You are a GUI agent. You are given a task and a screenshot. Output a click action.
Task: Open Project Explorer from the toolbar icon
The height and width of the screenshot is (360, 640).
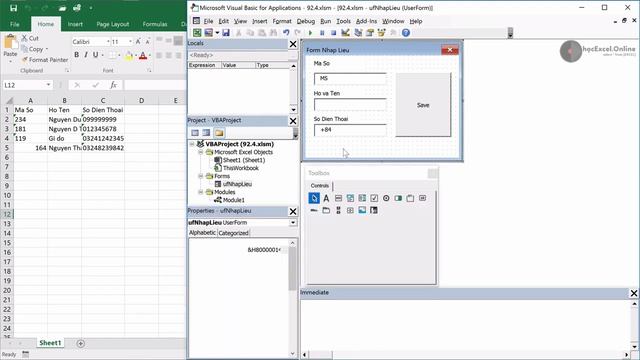[358, 33]
